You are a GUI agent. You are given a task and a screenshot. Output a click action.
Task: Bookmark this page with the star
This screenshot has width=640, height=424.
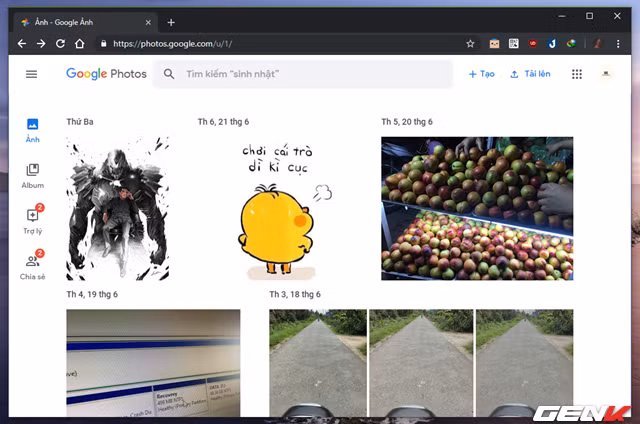[470, 44]
